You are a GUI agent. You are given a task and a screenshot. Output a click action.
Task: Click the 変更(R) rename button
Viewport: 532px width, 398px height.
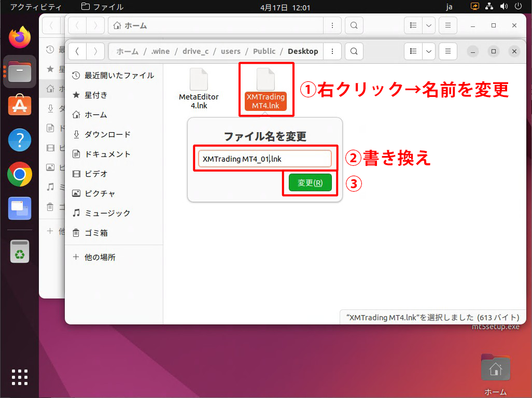click(x=310, y=183)
